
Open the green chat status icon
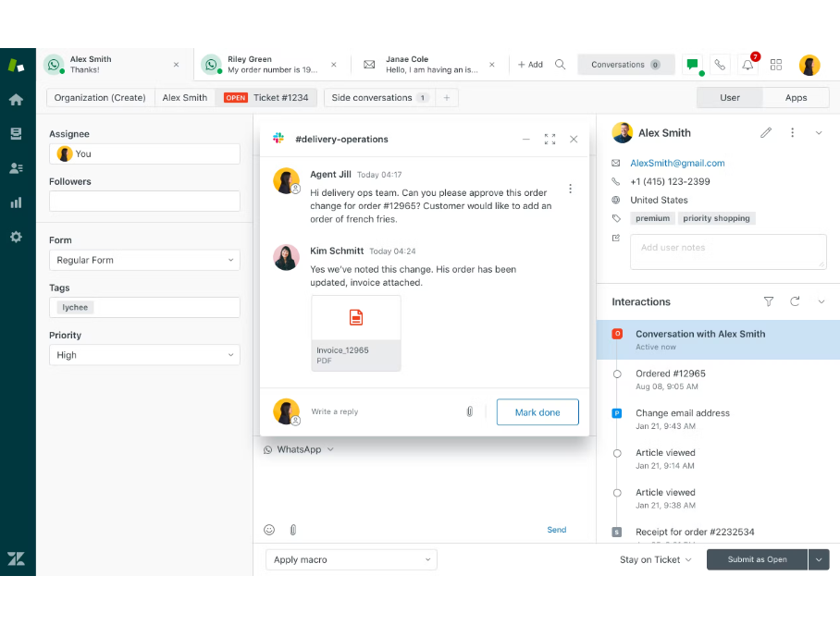[693, 65]
